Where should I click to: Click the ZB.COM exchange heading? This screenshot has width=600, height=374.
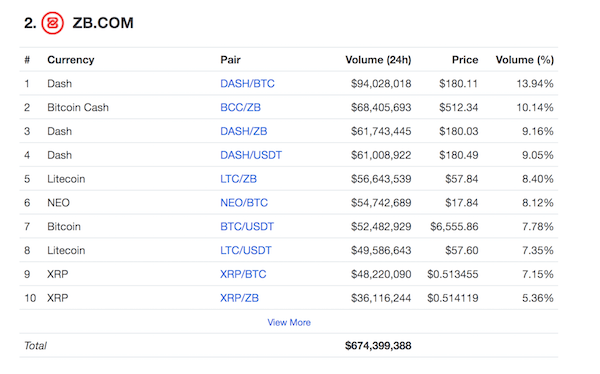point(103,23)
